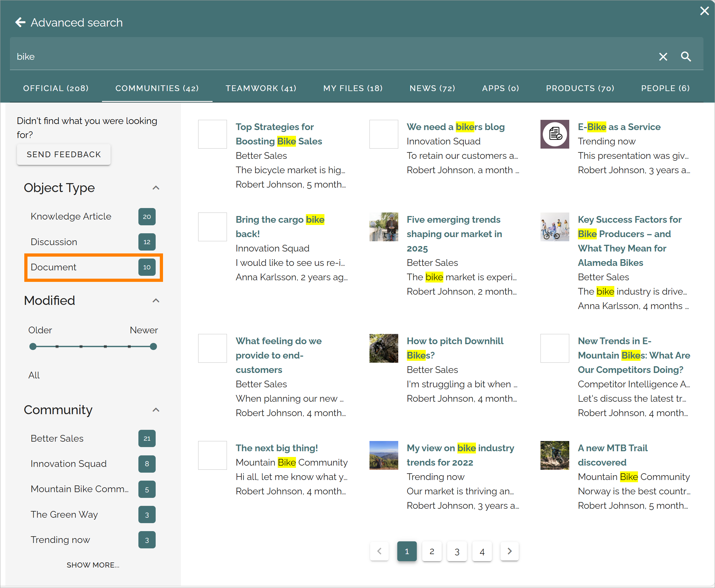Open 'Top Strategies for Boosting Bike Sales'
Screen dimensions: 715x588
click(279, 134)
